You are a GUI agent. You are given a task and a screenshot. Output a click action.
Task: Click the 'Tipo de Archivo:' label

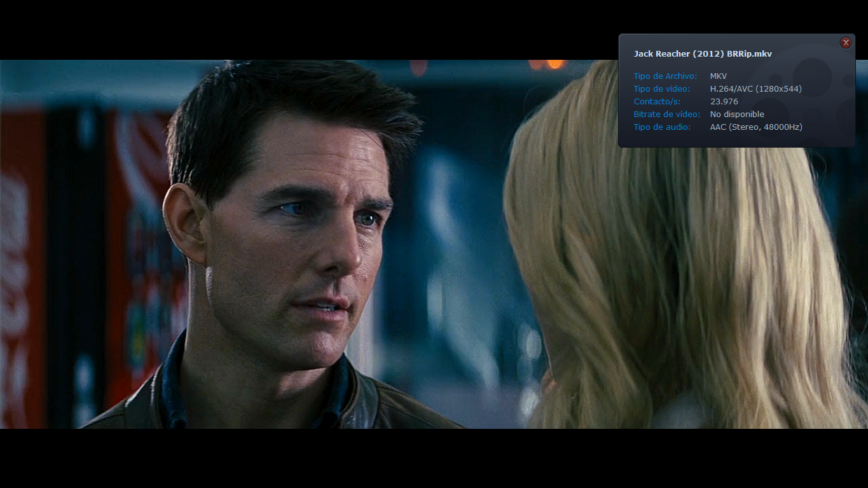tap(665, 76)
